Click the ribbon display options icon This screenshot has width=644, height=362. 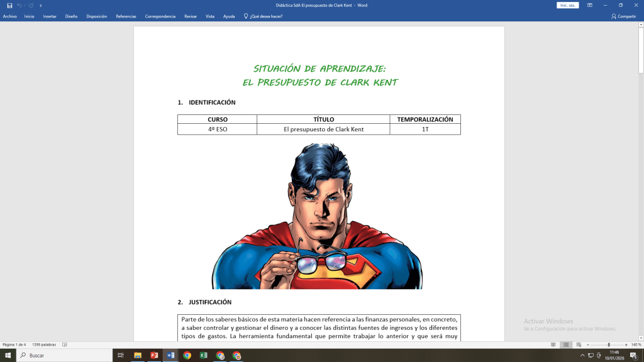pos(589,5)
